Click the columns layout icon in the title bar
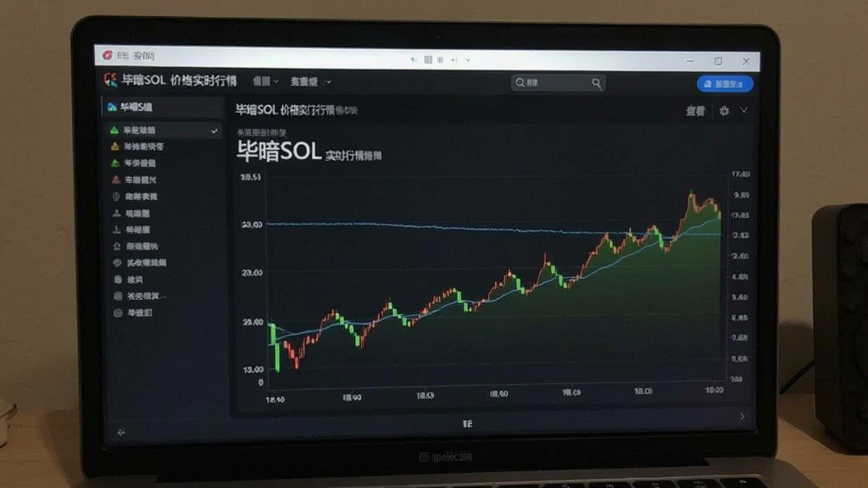The height and width of the screenshot is (488, 868). [428, 60]
